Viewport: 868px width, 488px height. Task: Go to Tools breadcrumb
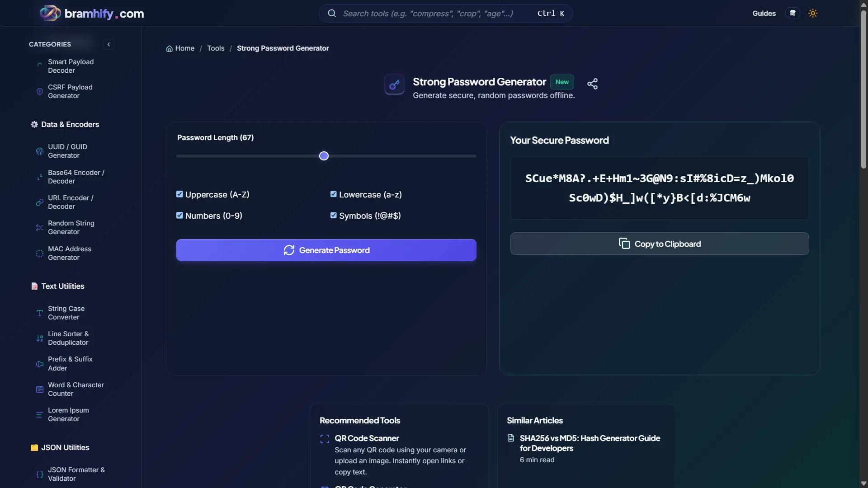pyautogui.click(x=216, y=48)
